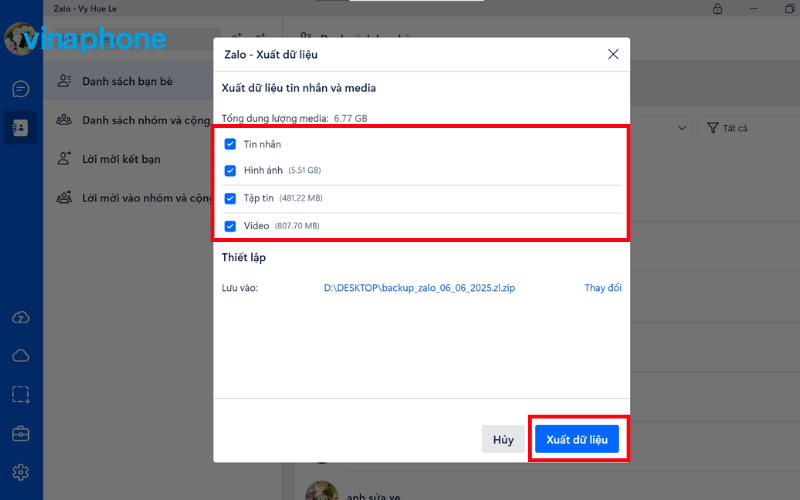
Task: Open Lời mời vào nhóm và cộng đồng item
Action: [128, 197]
